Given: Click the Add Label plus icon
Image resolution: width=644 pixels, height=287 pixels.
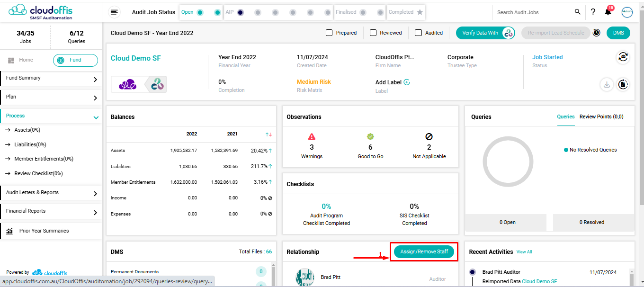Looking at the screenshot, I should 406,82.
